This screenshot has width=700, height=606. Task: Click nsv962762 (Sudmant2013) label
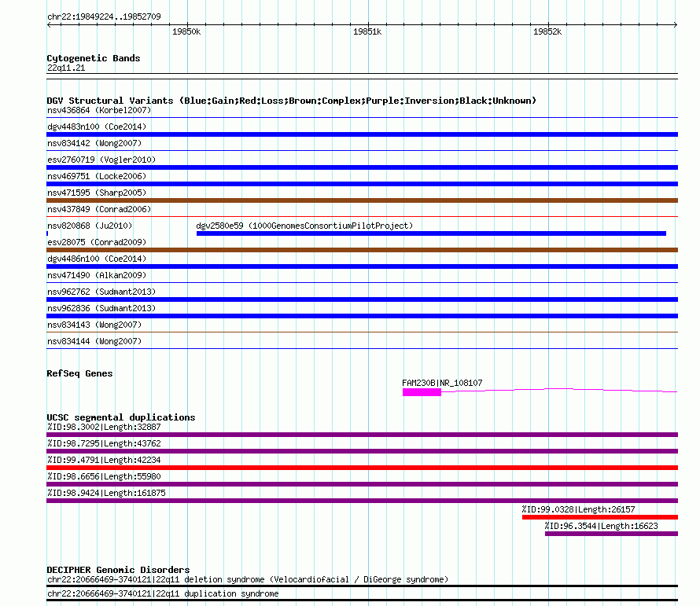point(101,292)
